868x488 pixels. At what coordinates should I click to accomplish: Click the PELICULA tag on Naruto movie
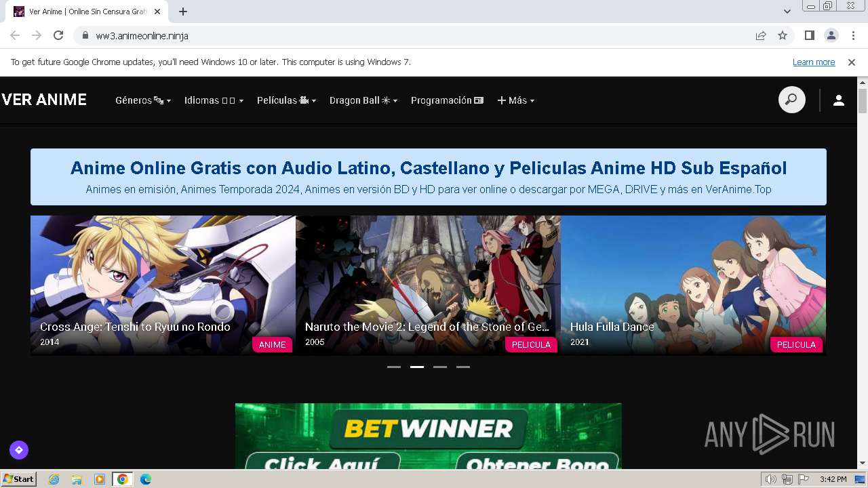click(x=531, y=344)
